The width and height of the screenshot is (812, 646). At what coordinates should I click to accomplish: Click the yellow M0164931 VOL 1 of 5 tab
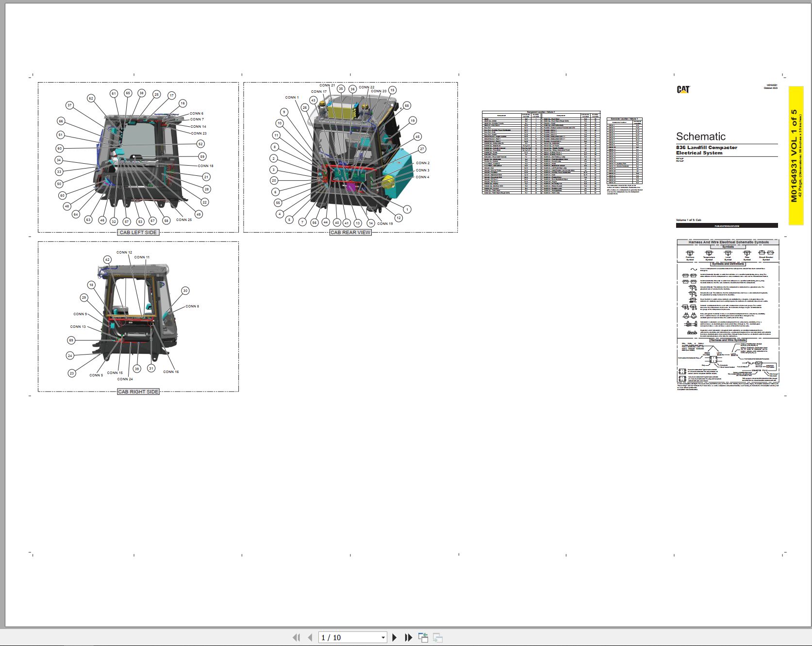coord(796,155)
